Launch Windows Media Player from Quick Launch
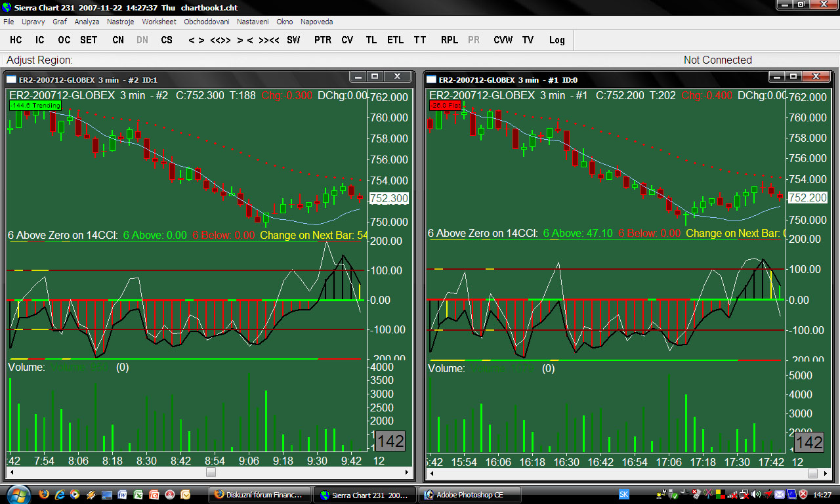Viewport: 840px width, 504px height. click(x=75, y=494)
